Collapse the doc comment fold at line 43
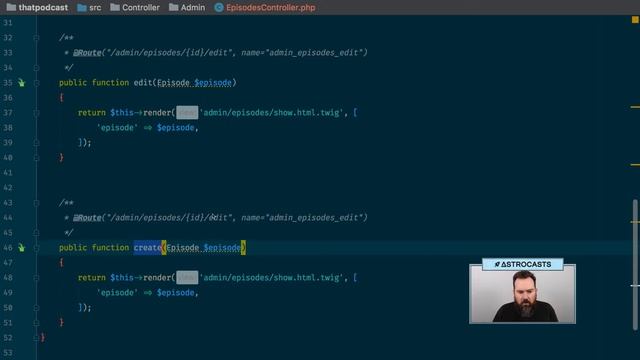 tap(36, 203)
